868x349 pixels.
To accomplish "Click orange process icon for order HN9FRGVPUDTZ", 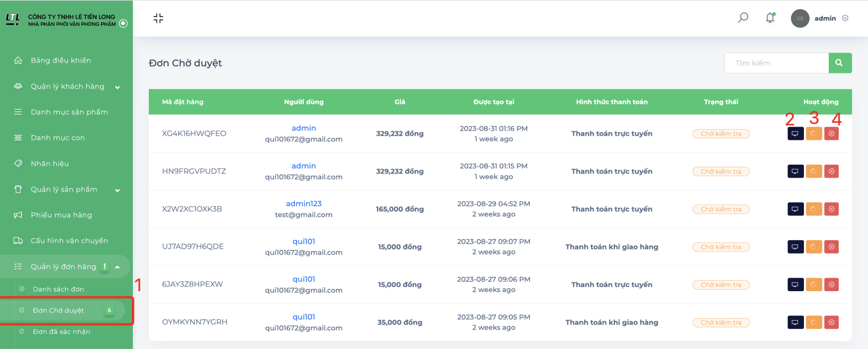I will click(x=814, y=171).
